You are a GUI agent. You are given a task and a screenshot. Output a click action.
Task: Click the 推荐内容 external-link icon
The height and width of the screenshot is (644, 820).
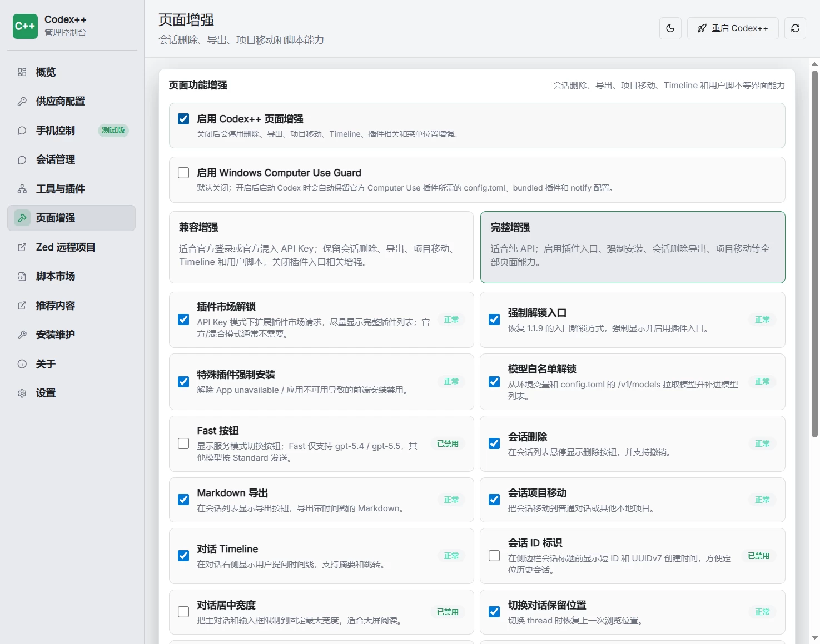pyautogui.click(x=22, y=306)
